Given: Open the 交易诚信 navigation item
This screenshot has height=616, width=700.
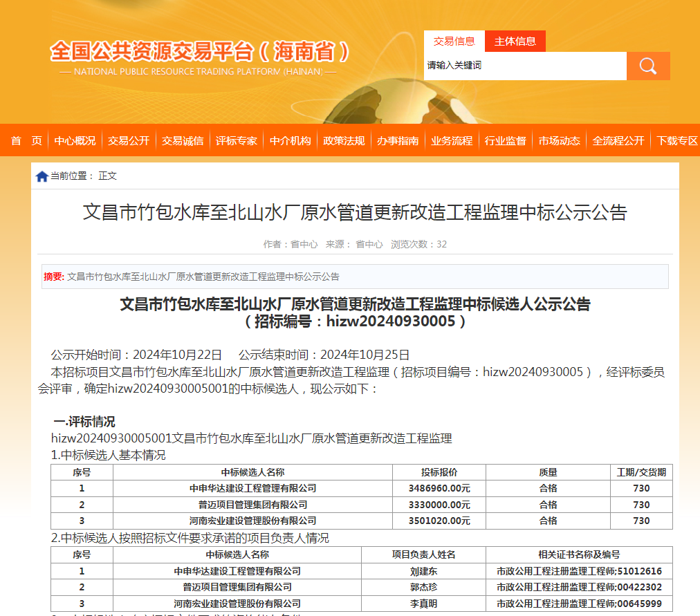Looking at the screenshot, I should pyautogui.click(x=183, y=140).
